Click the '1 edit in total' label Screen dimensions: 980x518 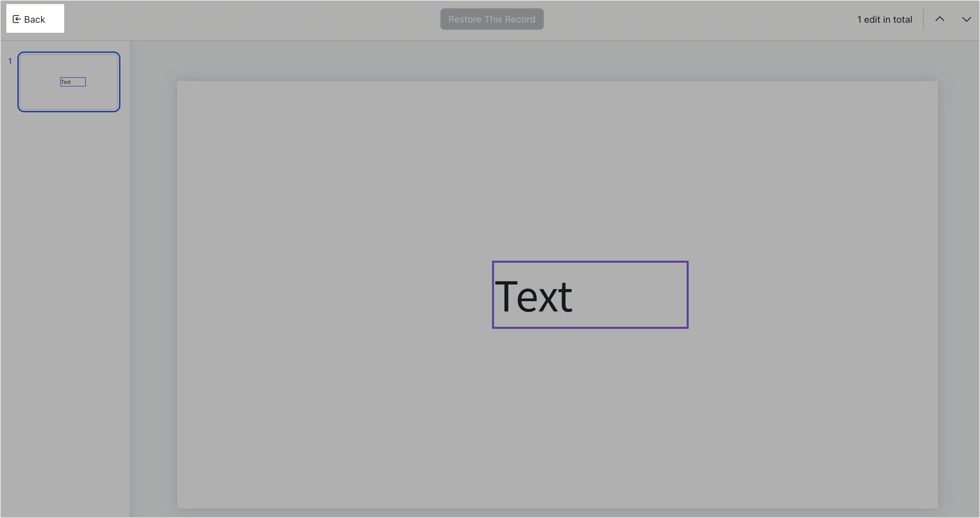tap(884, 19)
